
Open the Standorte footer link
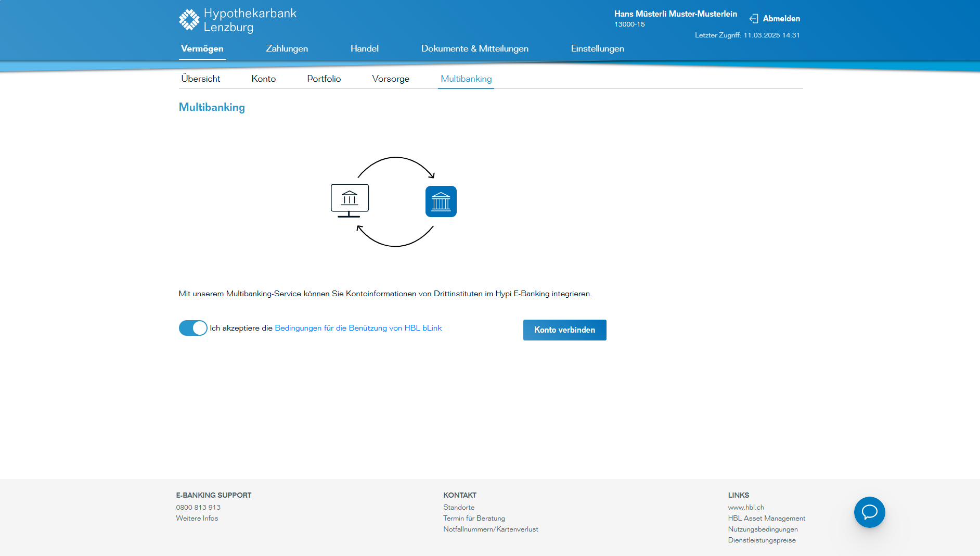point(458,507)
